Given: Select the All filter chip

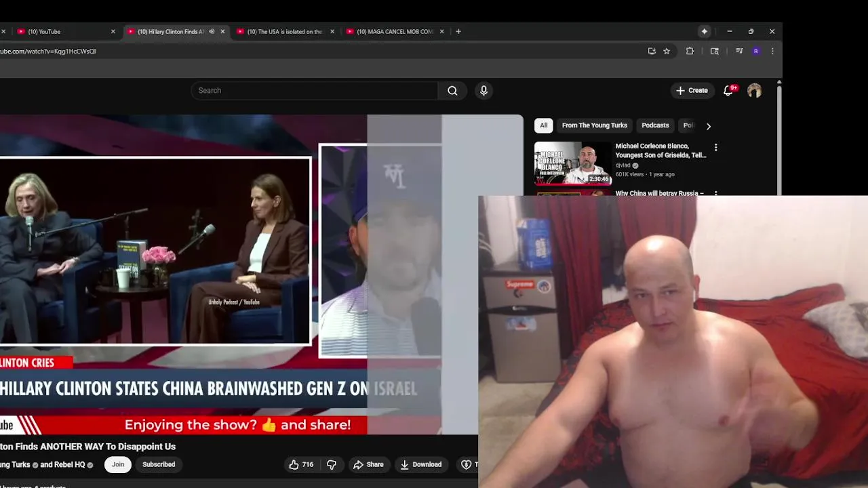Looking at the screenshot, I should click(x=543, y=125).
